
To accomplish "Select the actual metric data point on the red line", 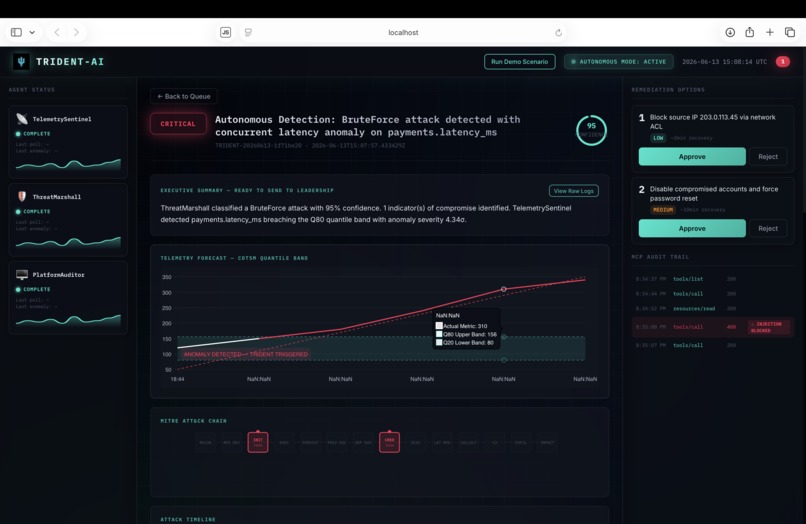I will tap(504, 289).
